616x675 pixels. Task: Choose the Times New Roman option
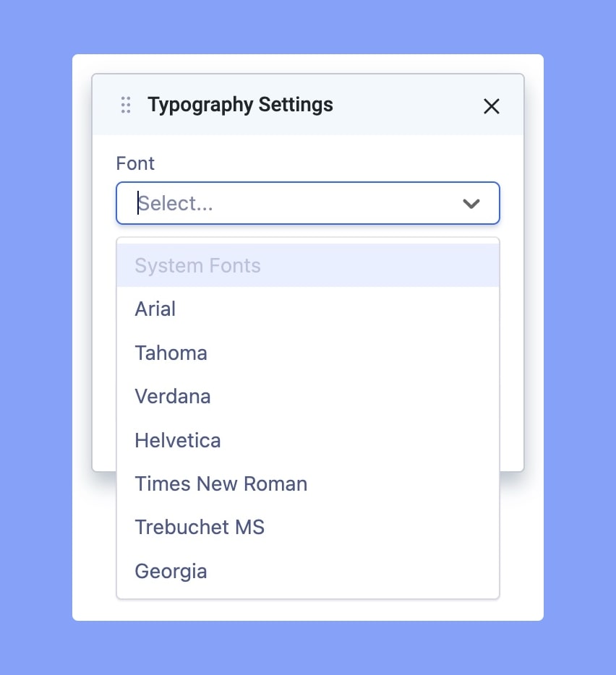pos(221,483)
